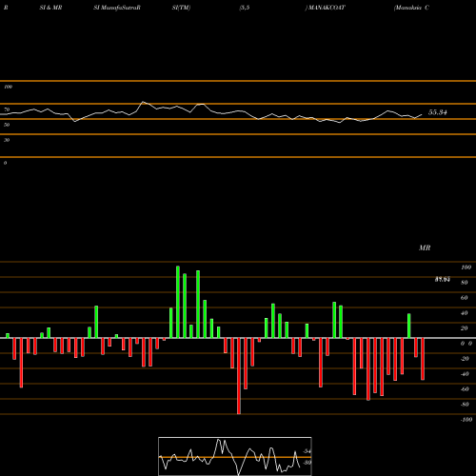Click the MR axis label 40
This screenshot has height=476, width=476.
pos(465,313)
